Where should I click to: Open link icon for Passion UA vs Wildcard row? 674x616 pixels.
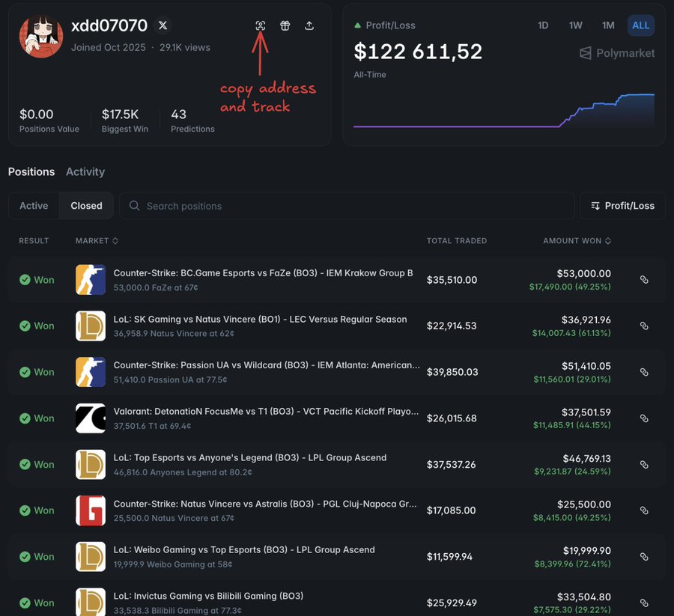[x=644, y=372]
